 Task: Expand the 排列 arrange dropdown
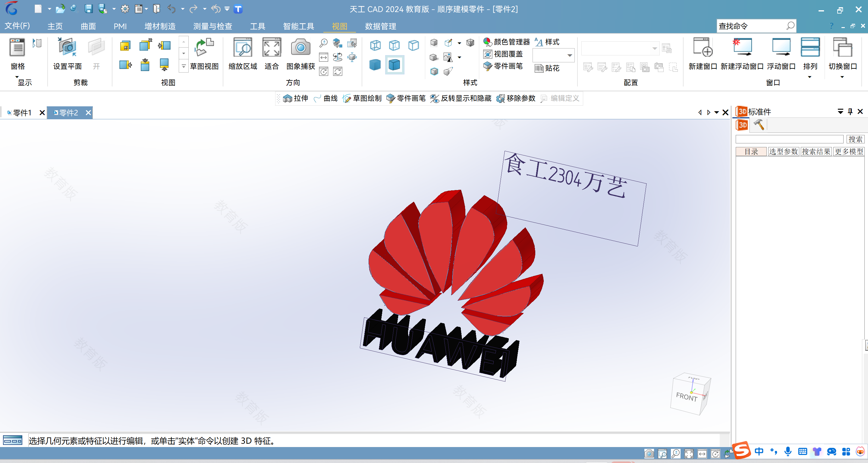click(x=810, y=77)
